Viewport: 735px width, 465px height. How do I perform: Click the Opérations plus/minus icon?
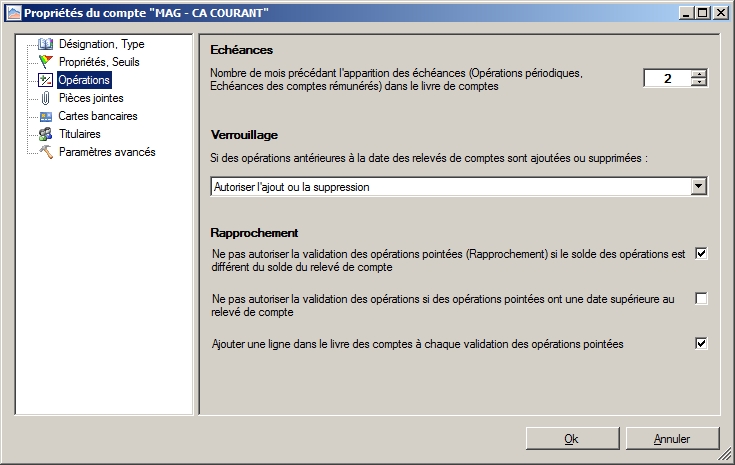(x=45, y=80)
